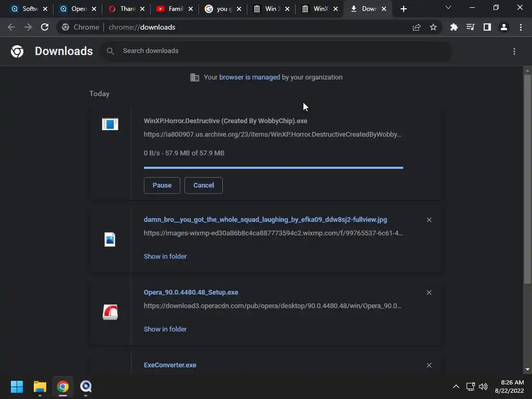
Task: Open the Extensions puzzle icon
Action: click(454, 28)
